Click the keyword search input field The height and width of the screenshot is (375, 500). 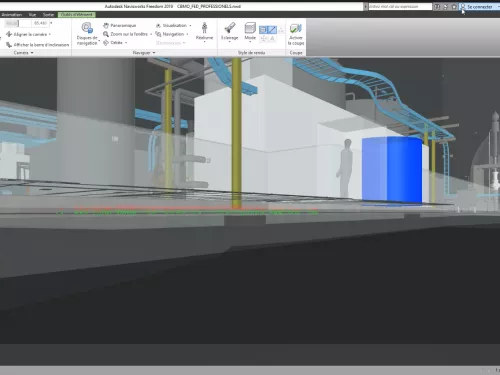tap(400, 6)
